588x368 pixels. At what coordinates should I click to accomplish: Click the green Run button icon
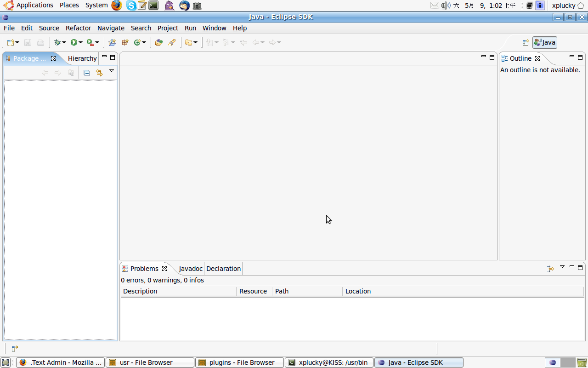[x=74, y=42]
